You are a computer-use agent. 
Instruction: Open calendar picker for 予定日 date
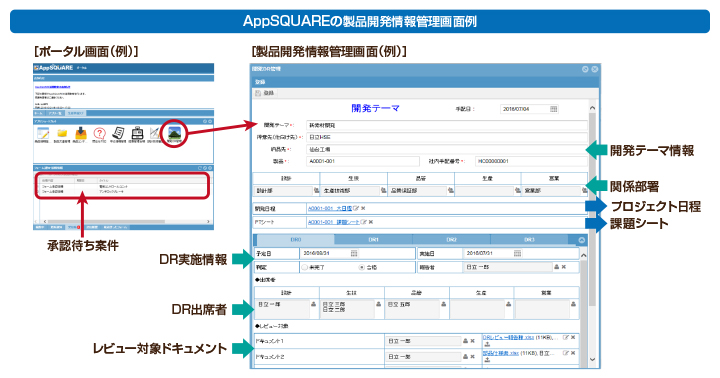click(x=354, y=253)
